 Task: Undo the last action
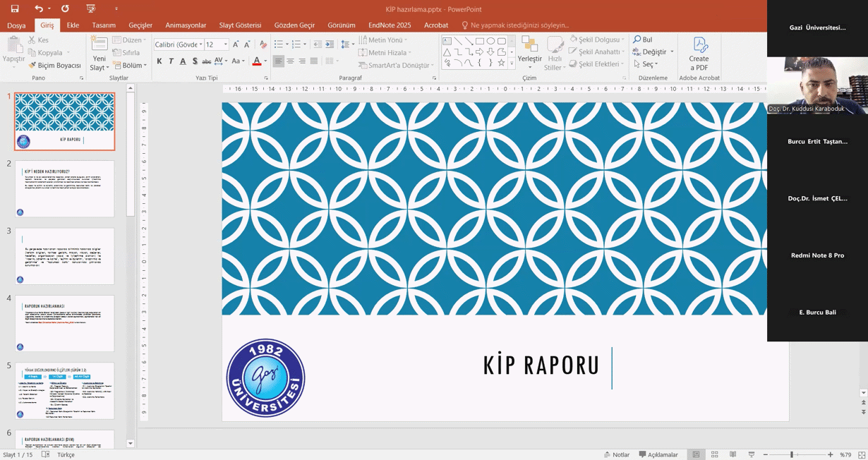click(x=38, y=8)
